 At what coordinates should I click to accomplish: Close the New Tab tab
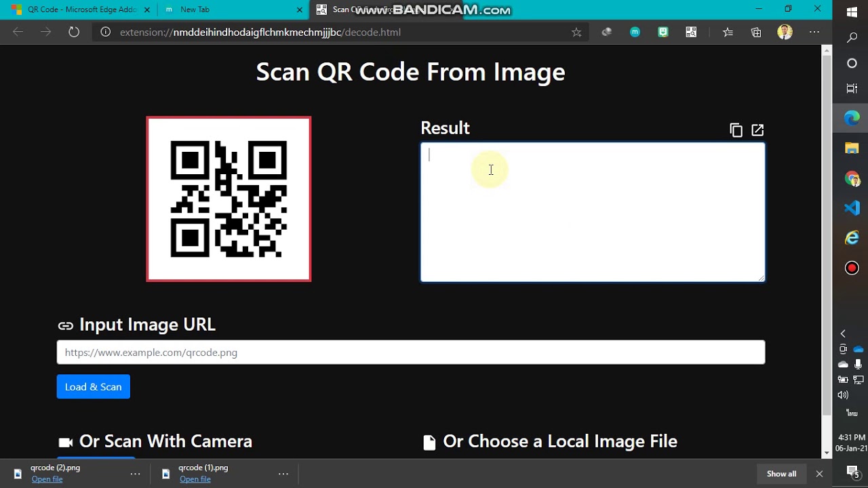(300, 10)
